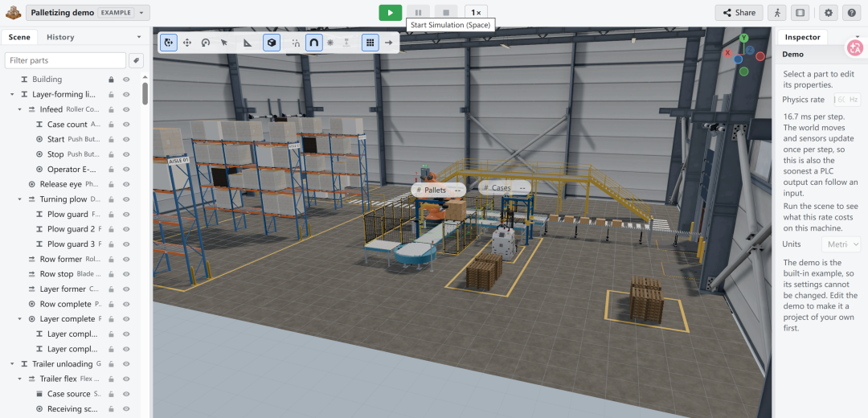The width and height of the screenshot is (868, 418).
Task: Switch to the History tab
Action: click(x=60, y=37)
